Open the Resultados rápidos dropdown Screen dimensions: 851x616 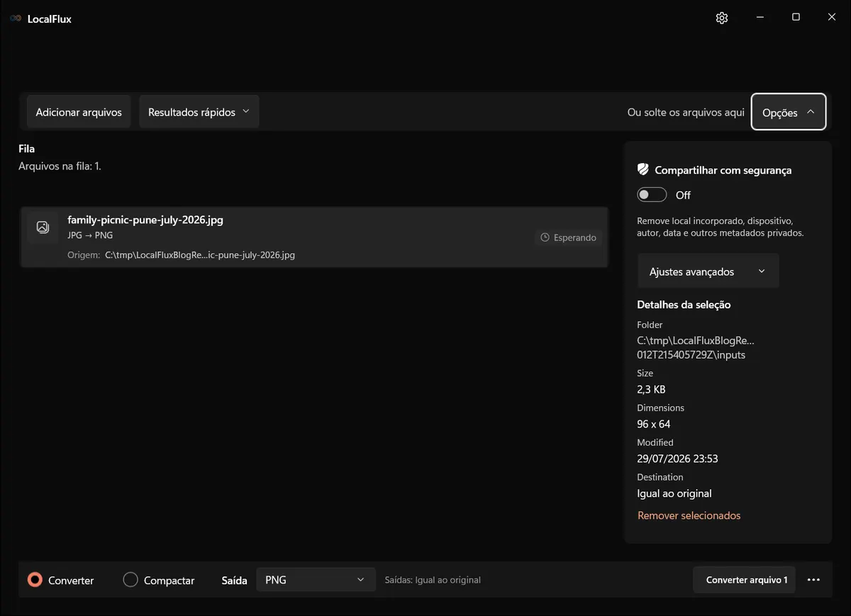pyautogui.click(x=199, y=112)
